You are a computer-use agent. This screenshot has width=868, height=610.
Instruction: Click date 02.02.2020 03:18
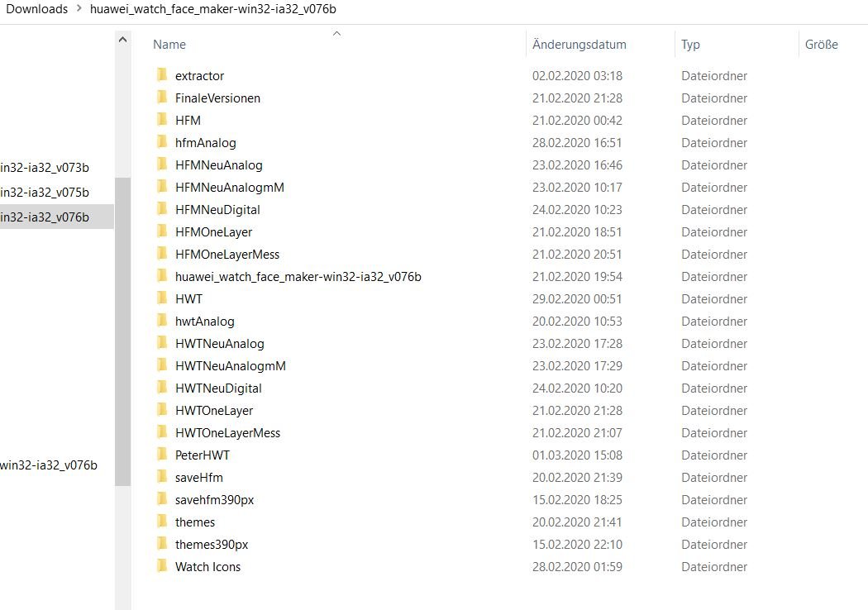(x=577, y=76)
